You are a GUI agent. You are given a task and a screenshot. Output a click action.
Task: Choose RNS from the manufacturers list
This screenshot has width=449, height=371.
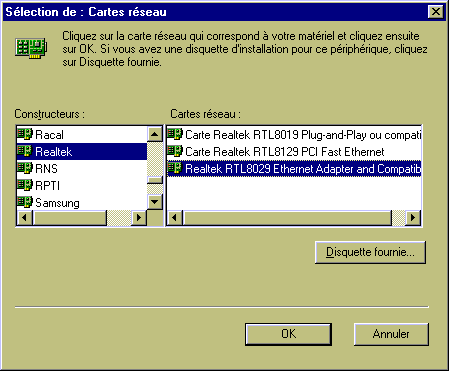click(x=82, y=169)
